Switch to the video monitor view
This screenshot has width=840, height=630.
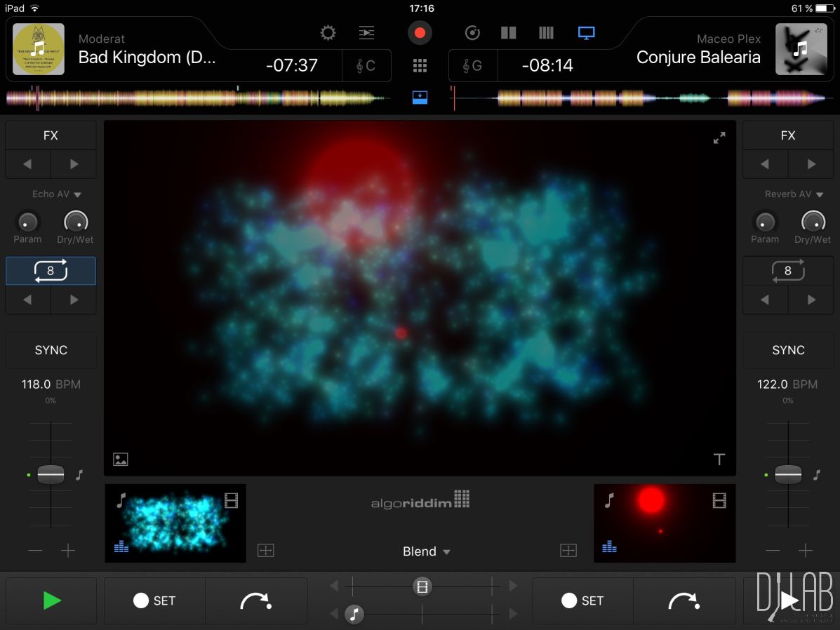point(586,33)
